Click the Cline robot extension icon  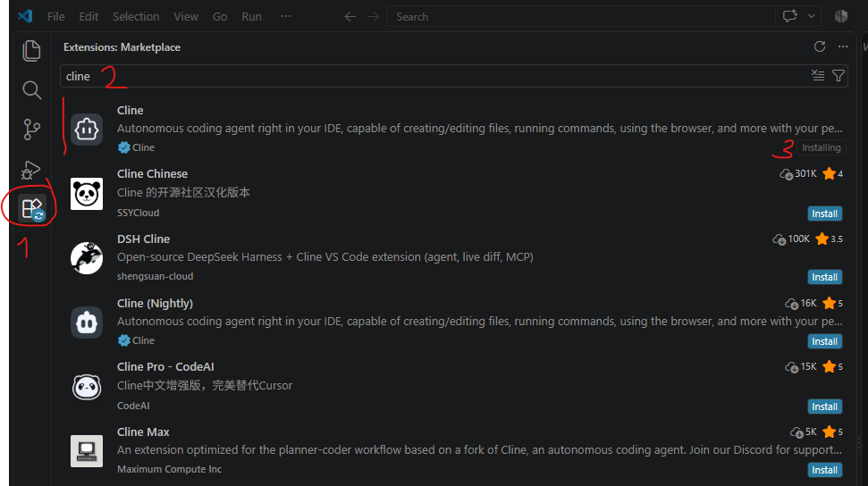(x=87, y=130)
